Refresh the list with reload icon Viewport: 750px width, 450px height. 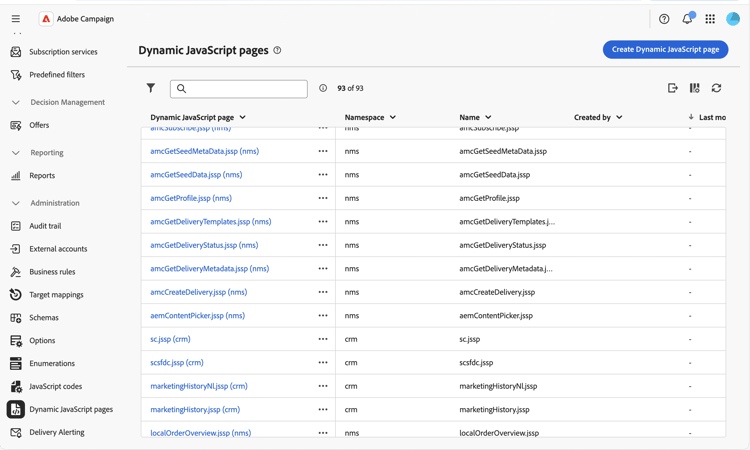(x=716, y=88)
